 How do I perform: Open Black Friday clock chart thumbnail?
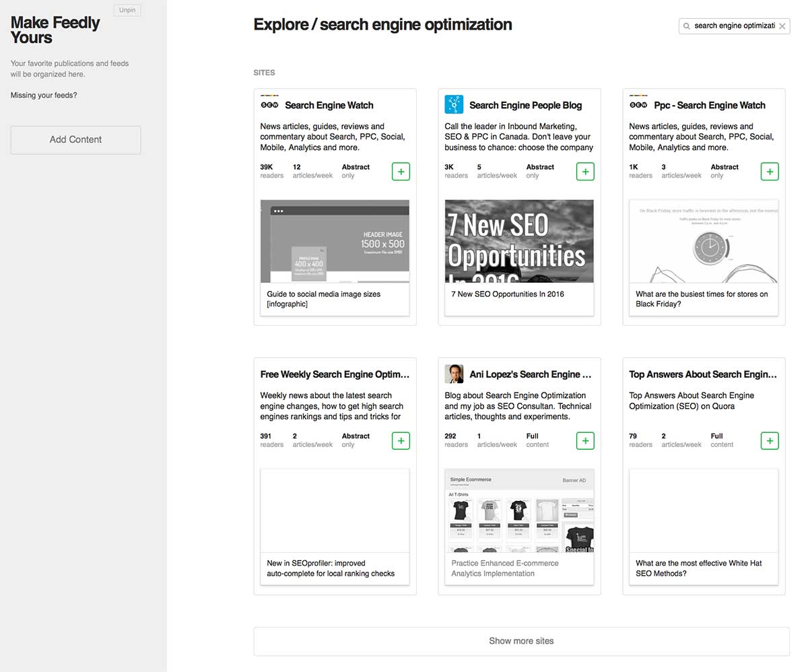click(704, 241)
